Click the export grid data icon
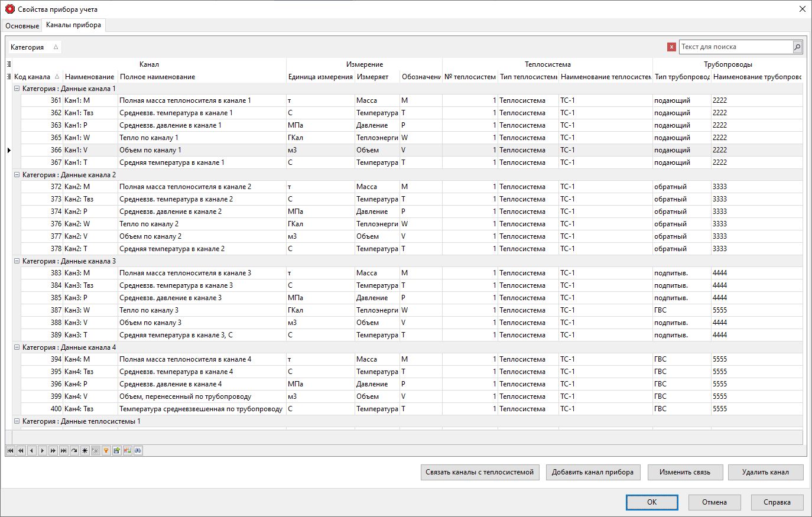 [x=116, y=450]
